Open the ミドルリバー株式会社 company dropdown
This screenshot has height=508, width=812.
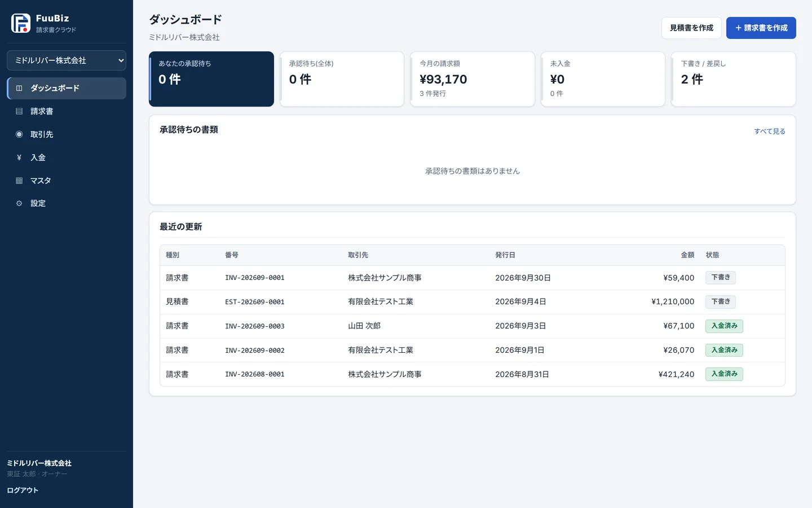(67, 60)
